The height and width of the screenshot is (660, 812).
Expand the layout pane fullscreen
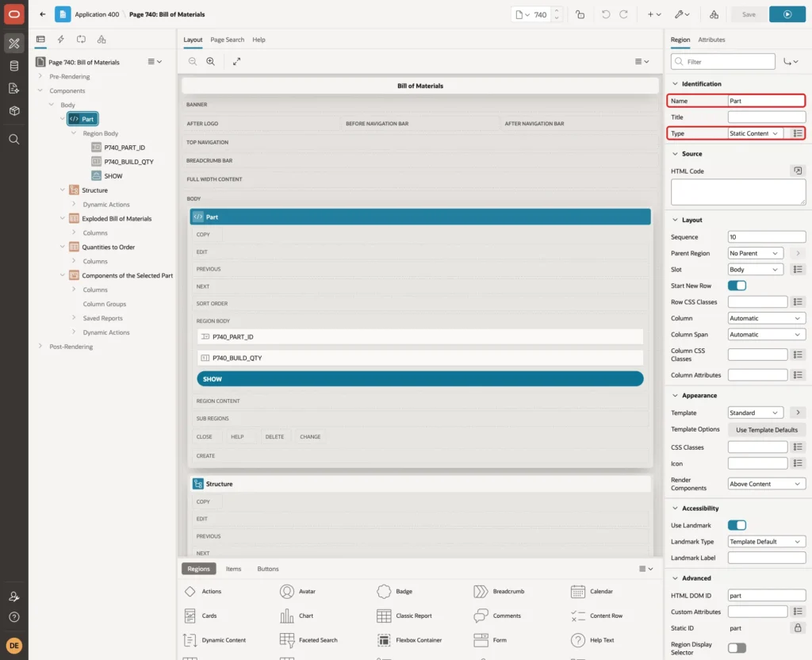pyautogui.click(x=236, y=61)
